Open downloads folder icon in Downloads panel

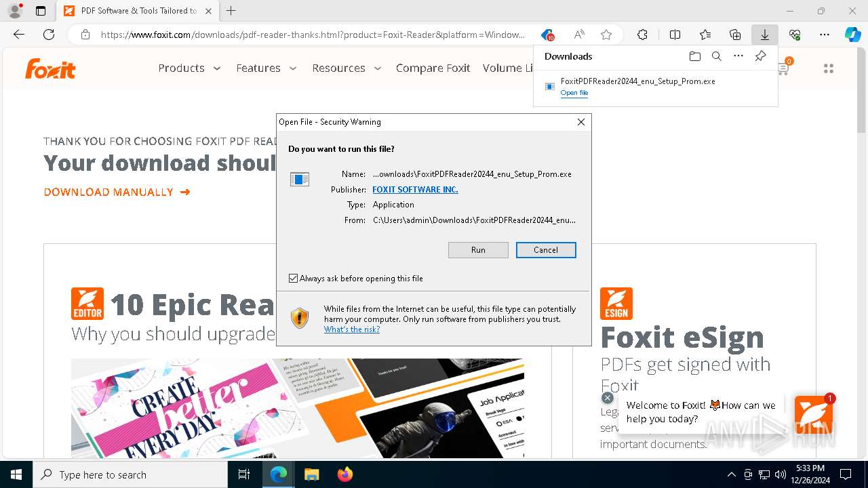694,56
